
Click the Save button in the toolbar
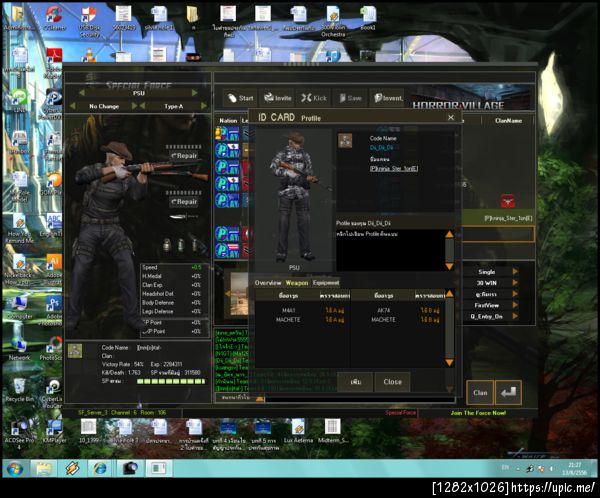[351, 98]
